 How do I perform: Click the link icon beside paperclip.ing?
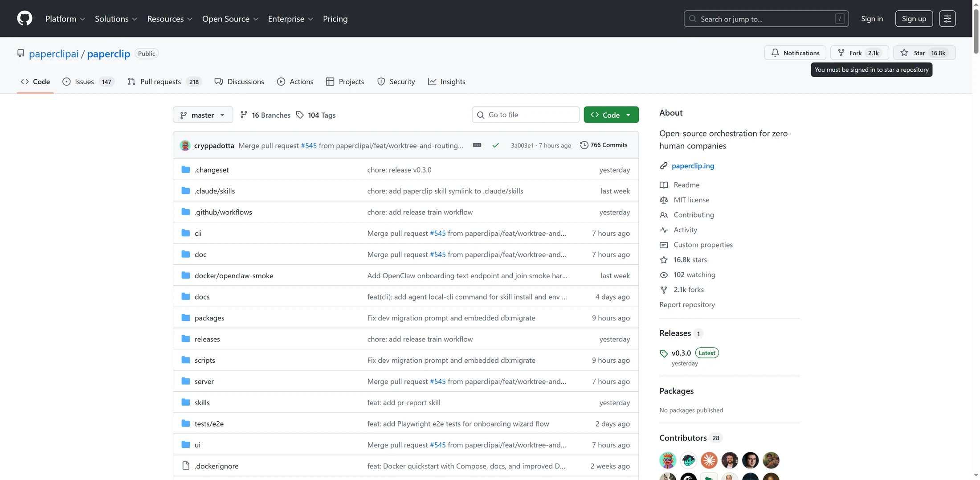[664, 166]
